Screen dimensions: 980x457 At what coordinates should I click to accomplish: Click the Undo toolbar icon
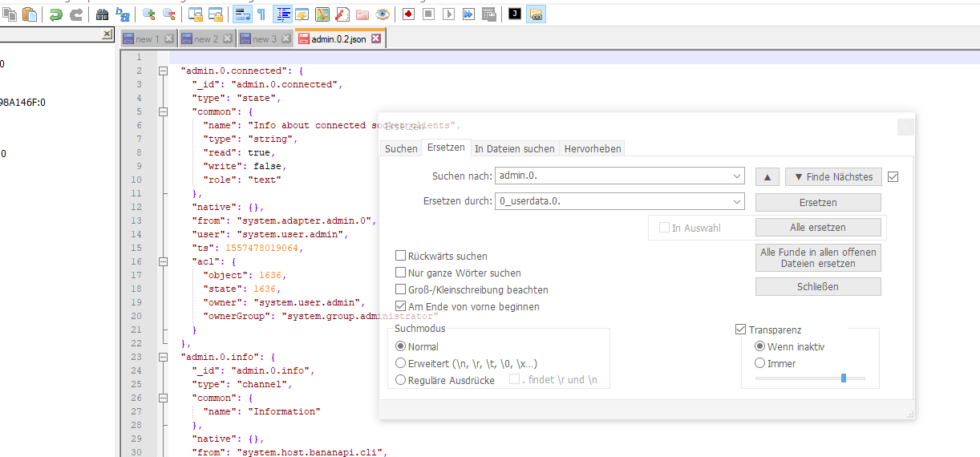[56, 14]
